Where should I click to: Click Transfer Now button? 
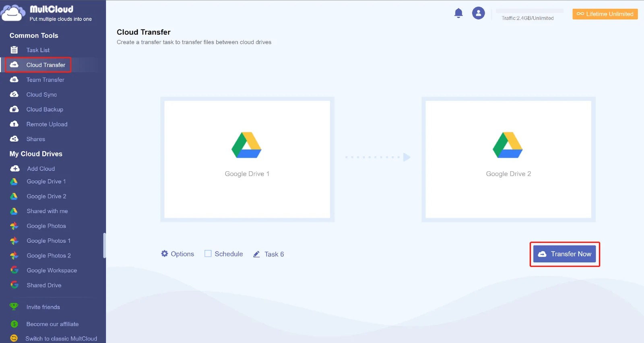564,254
